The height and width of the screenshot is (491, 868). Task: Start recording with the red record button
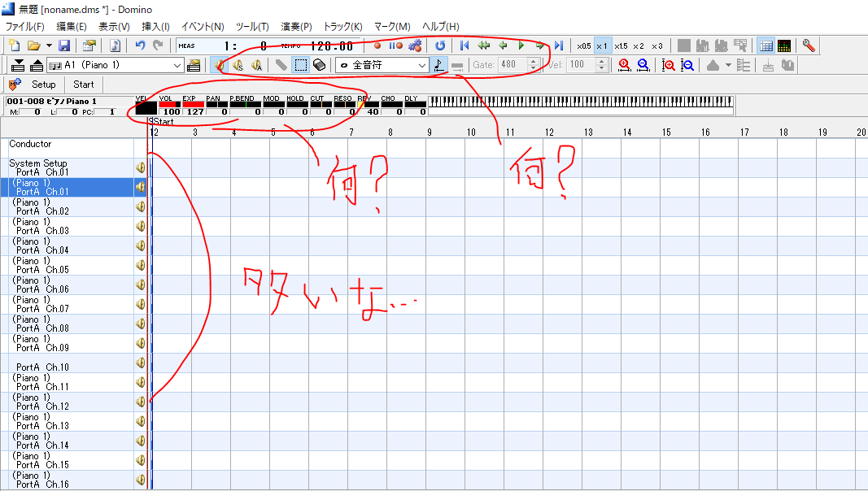377,46
